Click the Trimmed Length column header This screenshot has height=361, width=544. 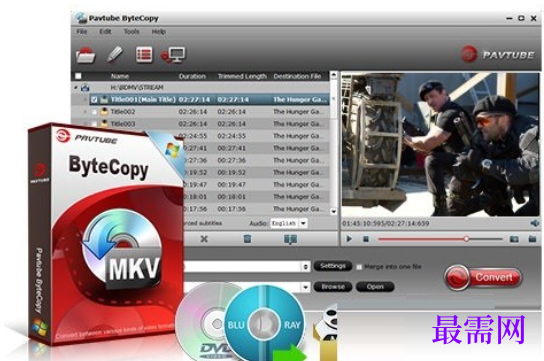(x=242, y=76)
